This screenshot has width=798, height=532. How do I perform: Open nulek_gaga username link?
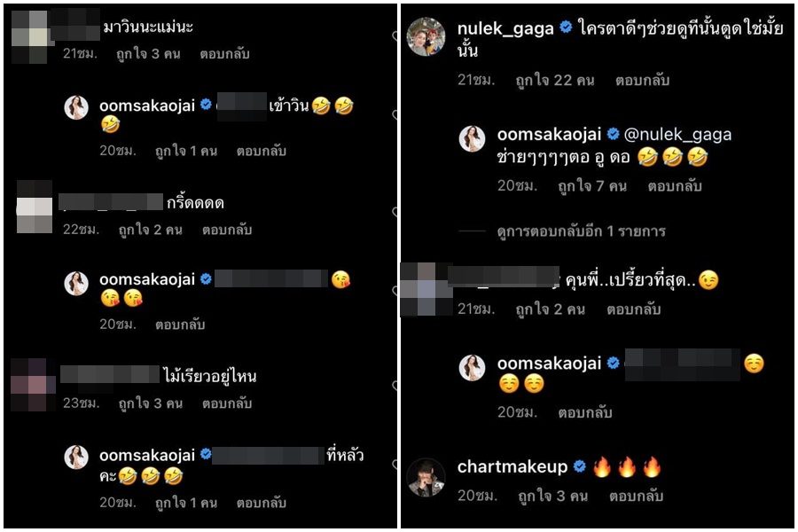505,28
